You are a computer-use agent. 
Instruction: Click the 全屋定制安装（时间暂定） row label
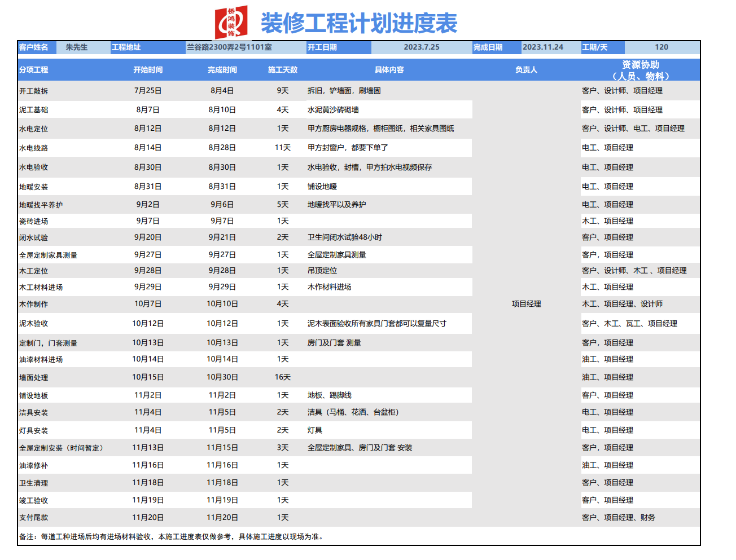pos(61,448)
